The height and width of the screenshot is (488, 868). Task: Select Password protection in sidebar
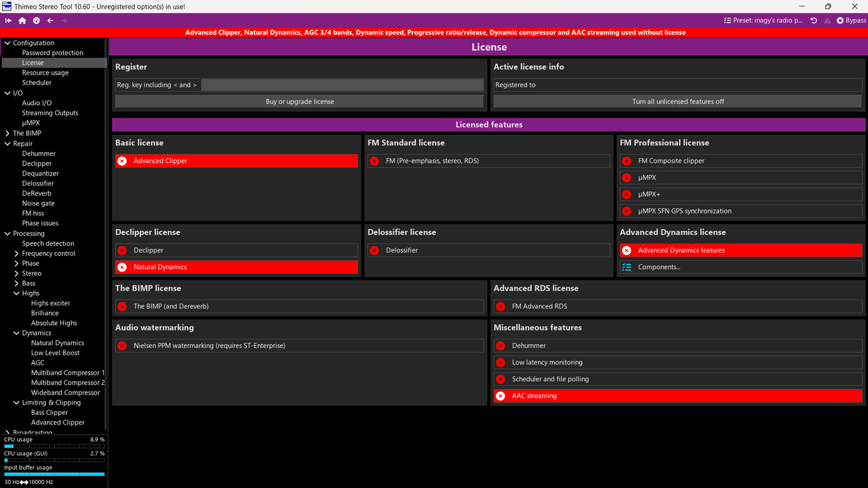pos(53,53)
